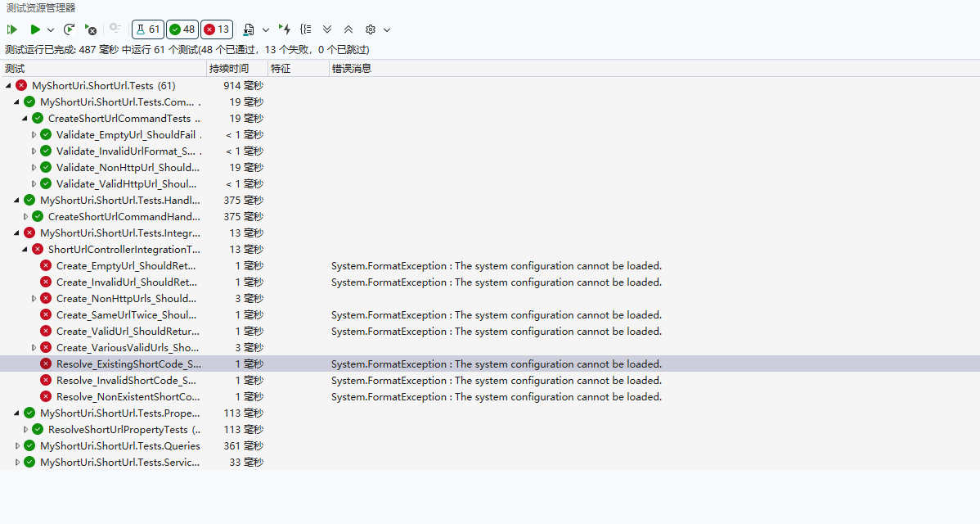Expand the MyShortUri.ShortUrl.Tests.Queries node
Image resolution: width=980 pixels, height=524 pixels.
click(18, 446)
